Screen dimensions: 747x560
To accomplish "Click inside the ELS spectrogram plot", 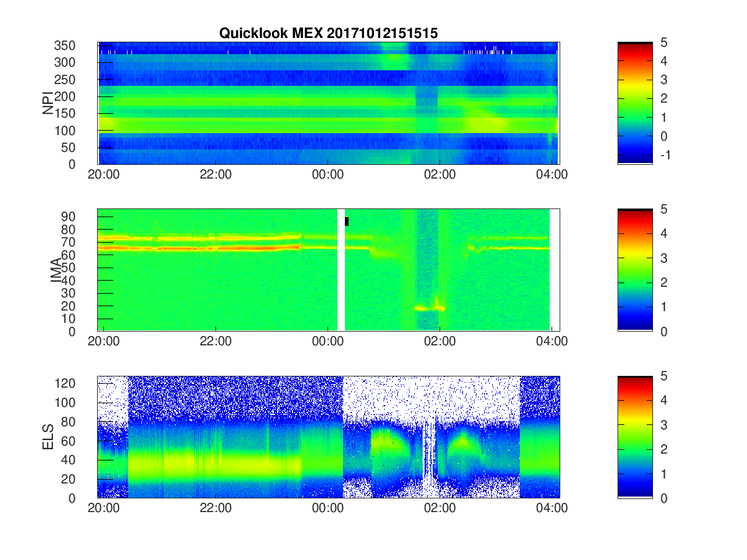I will (328, 437).
